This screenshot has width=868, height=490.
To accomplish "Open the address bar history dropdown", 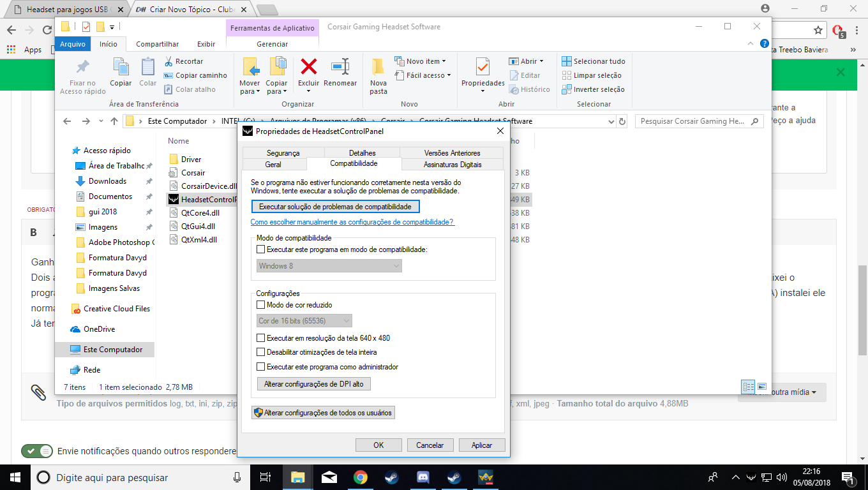I will [611, 121].
